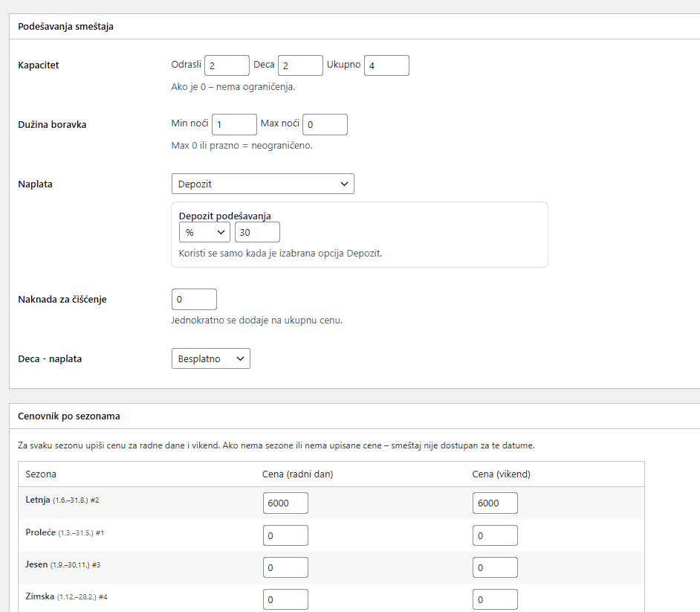Click the Deca capacity input field

click(300, 65)
